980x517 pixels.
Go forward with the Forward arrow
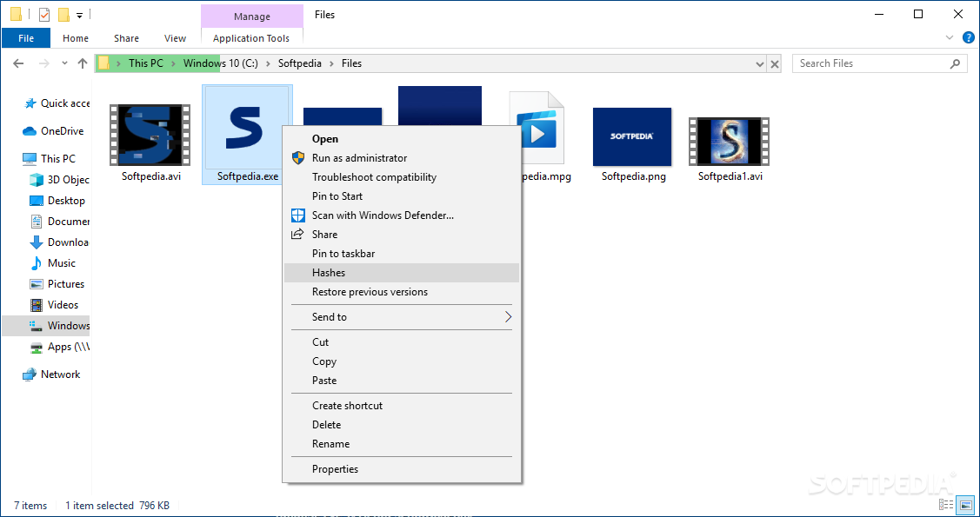coord(43,63)
